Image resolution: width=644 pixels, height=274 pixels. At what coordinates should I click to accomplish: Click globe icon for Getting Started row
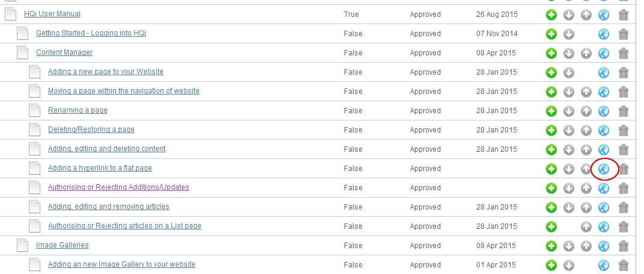pos(603,34)
